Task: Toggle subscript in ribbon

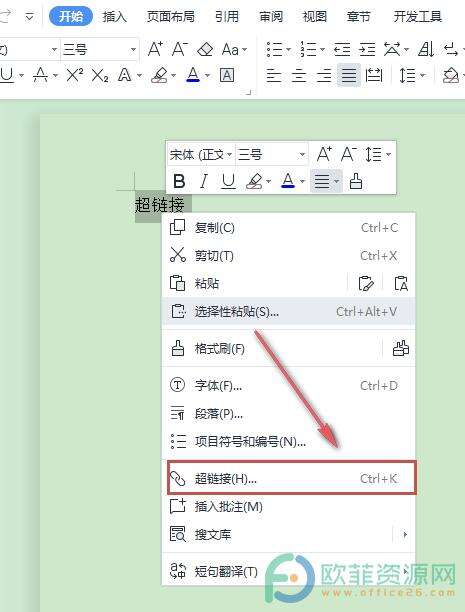Action: [100, 75]
